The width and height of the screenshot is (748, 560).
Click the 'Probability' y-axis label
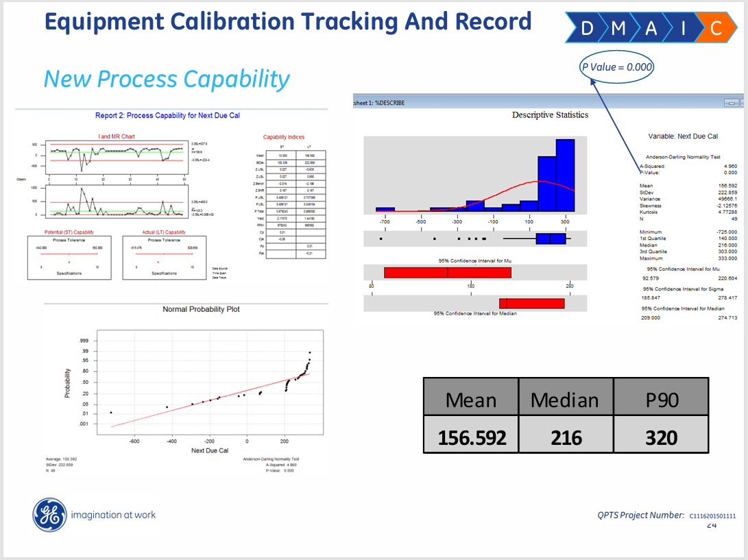(67, 383)
